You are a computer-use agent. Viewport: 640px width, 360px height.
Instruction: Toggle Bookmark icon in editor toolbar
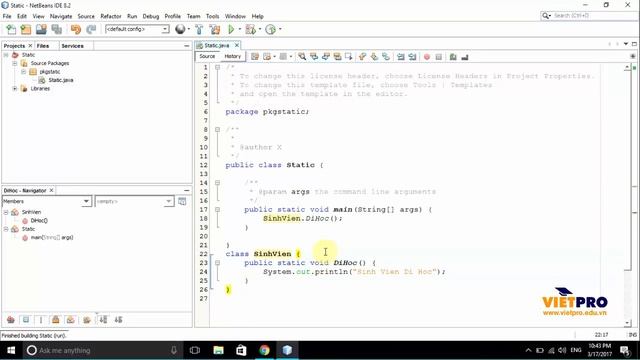(386, 57)
